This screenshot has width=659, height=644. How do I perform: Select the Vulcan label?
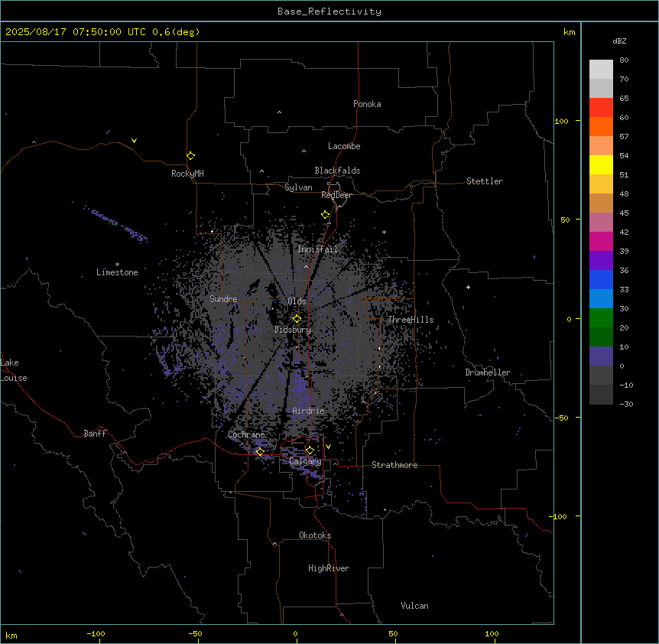[414, 606]
